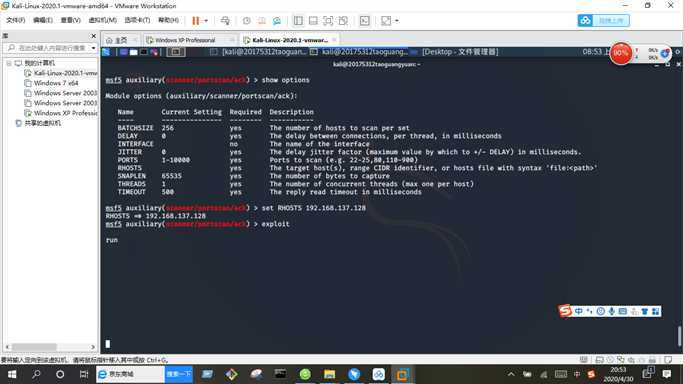The width and height of the screenshot is (683, 384).
Task: Open the Sogou toolbox grid icon
Action: (x=656, y=311)
